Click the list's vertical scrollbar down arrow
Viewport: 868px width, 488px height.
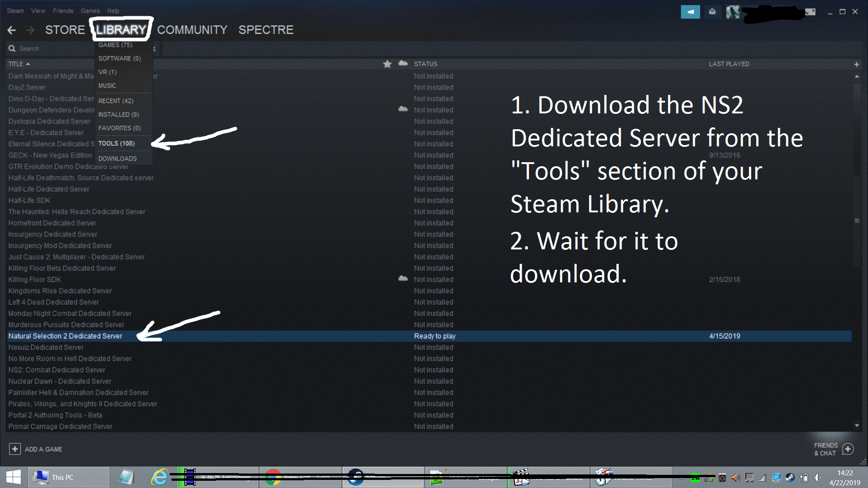point(857,426)
